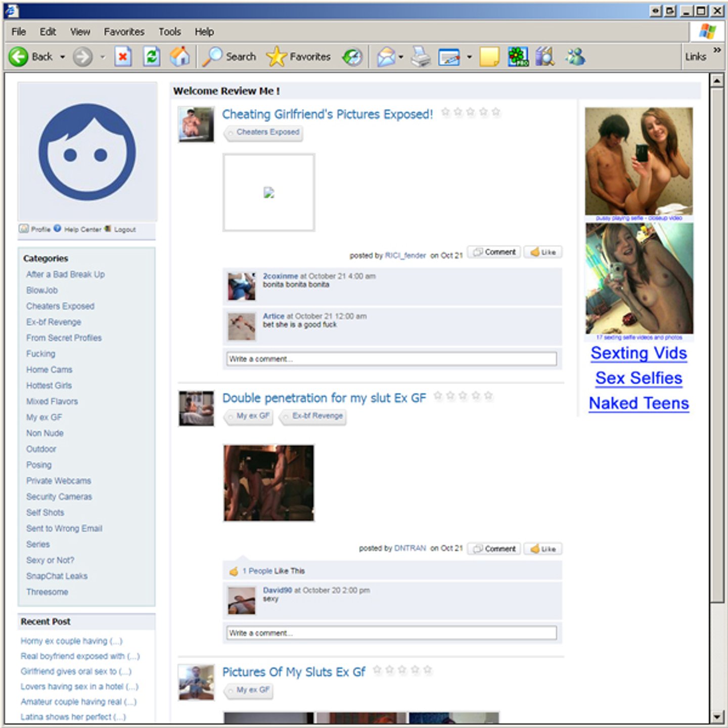
Task: Click the vertical scrollbar down arrow
Action: [717, 717]
